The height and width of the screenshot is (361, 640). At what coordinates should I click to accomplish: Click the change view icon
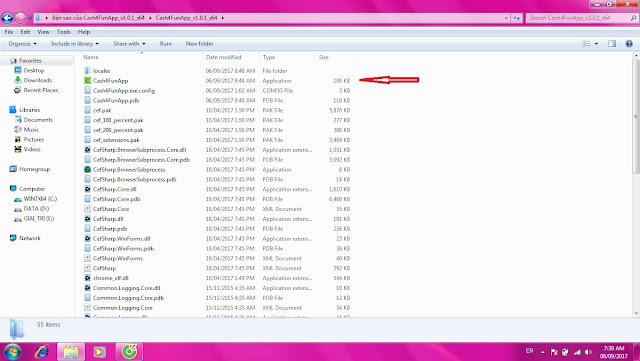click(586, 44)
